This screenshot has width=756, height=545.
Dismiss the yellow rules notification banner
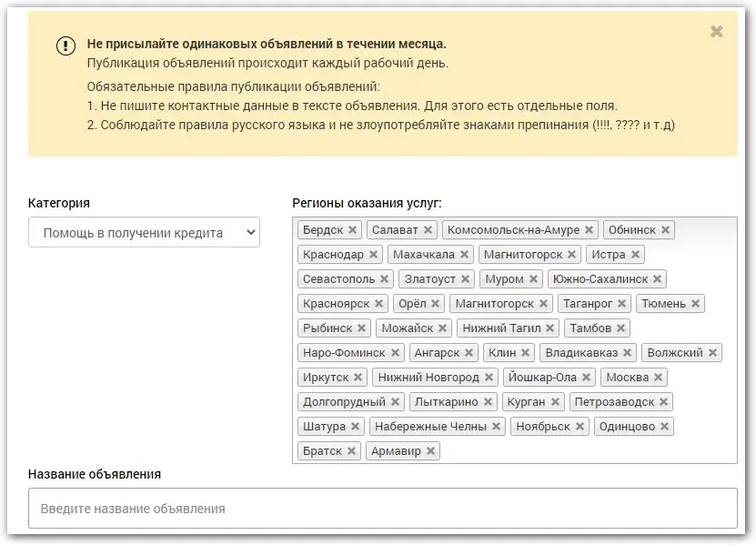point(716,32)
